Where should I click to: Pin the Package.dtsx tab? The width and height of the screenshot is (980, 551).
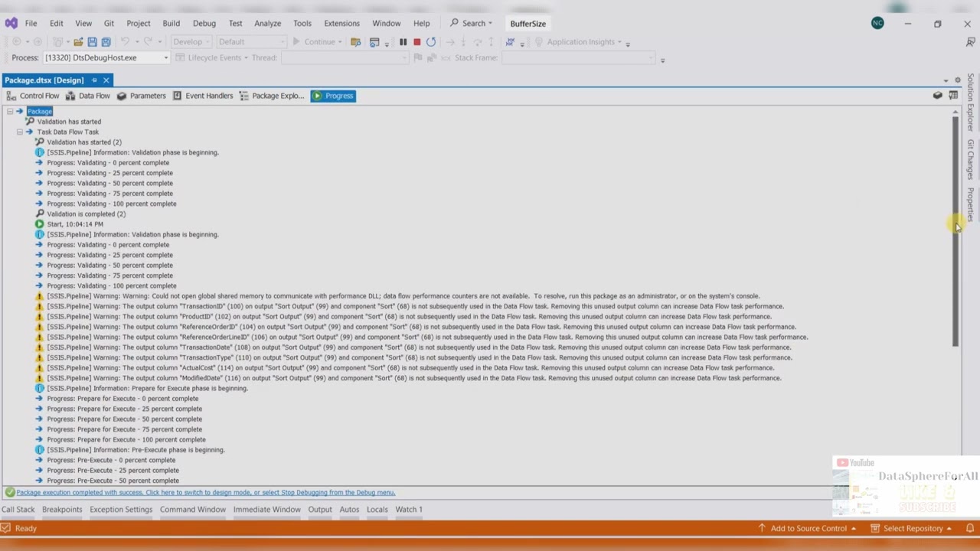94,80
